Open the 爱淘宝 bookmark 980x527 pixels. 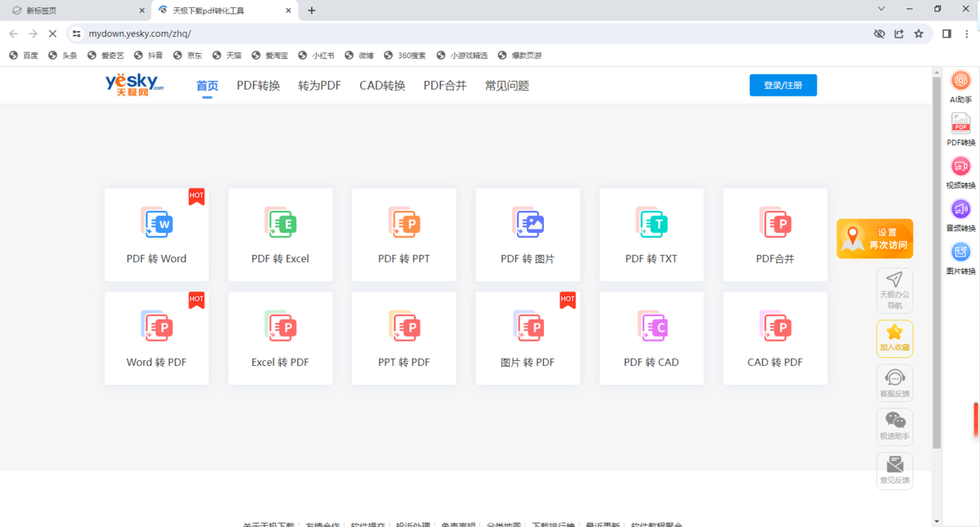click(270, 56)
